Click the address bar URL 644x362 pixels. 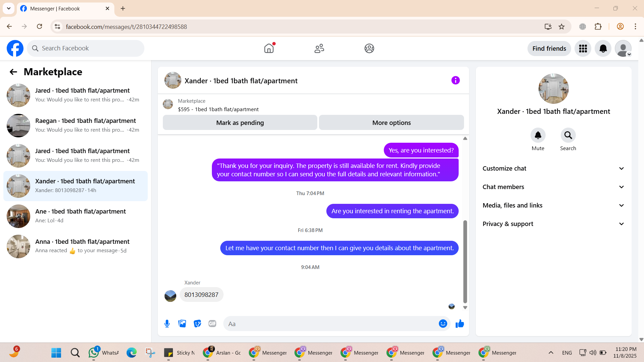tap(126, 27)
